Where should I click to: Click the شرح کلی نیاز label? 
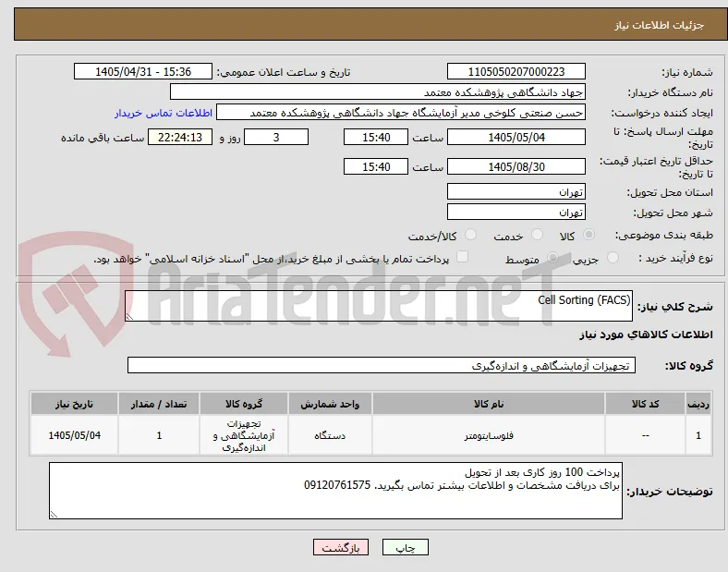(x=674, y=307)
